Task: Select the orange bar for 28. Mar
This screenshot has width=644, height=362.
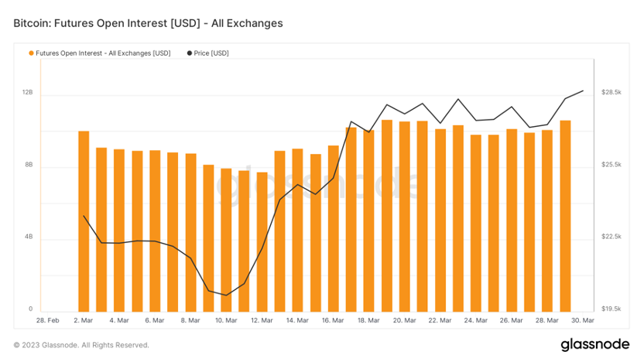Action: pyautogui.click(x=547, y=220)
